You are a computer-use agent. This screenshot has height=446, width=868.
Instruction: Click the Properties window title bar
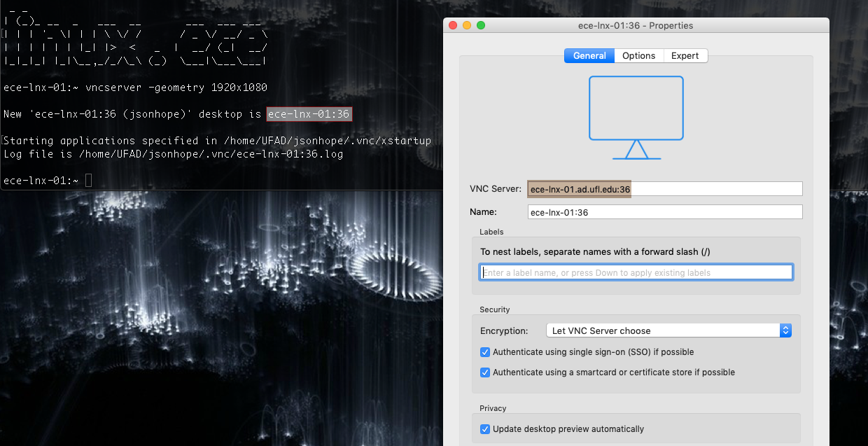point(636,25)
